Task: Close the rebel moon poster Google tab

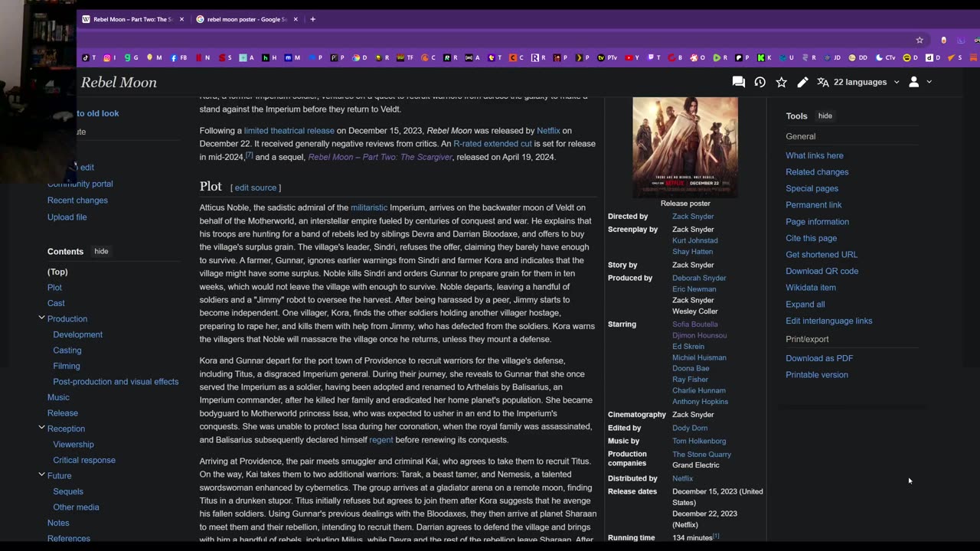Action: (296, 19)
